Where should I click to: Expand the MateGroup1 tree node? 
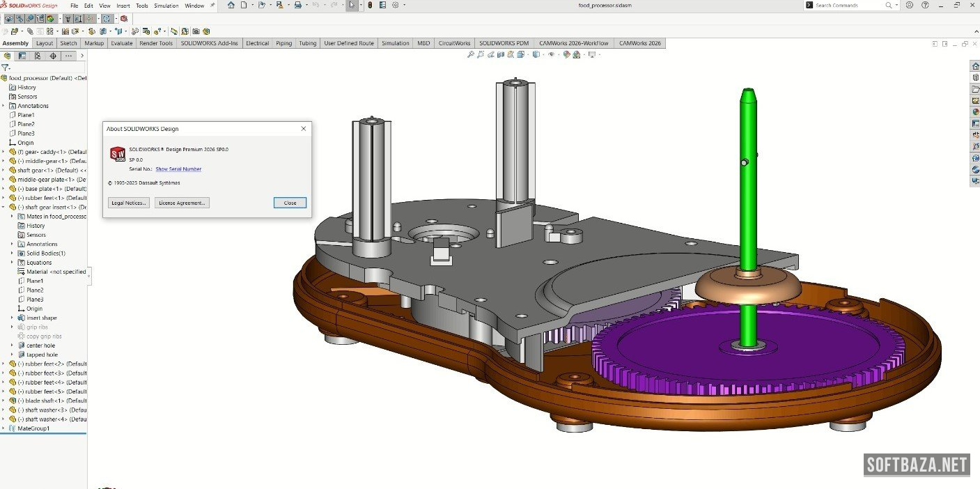(3, 428)
